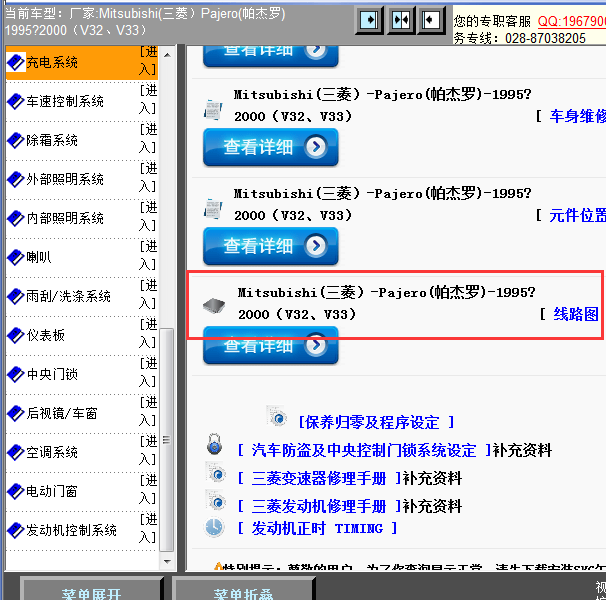606x600 pixels.
Task: Click the clock icon beside 发动机正时 TIMING
Action: (x=214, y=527)
